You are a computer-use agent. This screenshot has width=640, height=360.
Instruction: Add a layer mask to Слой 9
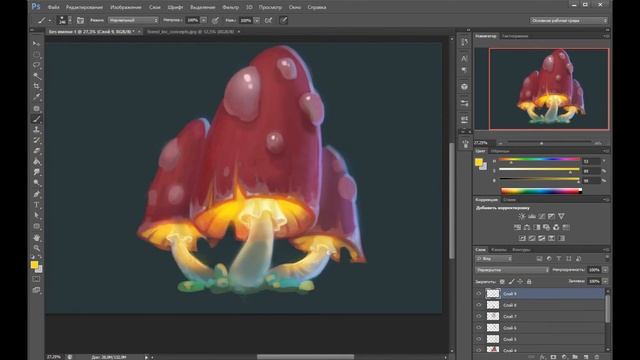(x=553, y=357)
